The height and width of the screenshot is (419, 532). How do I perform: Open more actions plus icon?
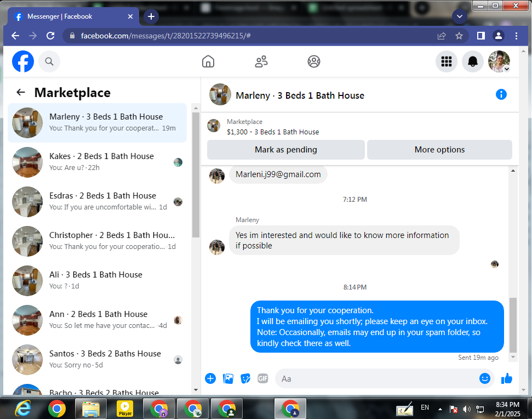tap(210, 378)
